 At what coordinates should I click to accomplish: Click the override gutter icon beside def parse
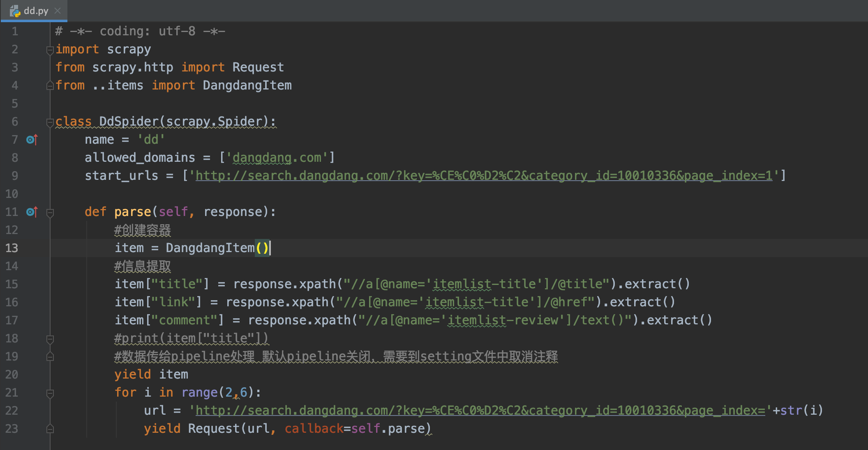32,212
